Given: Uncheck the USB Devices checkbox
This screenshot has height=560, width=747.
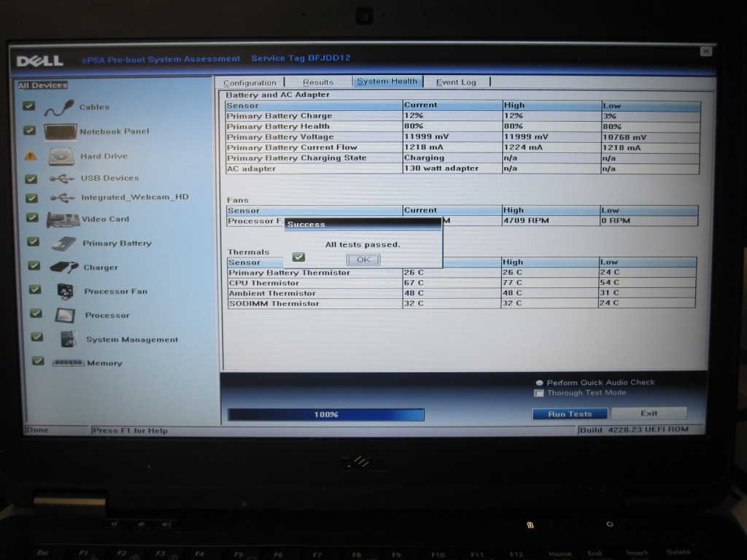Looking at the screenshot, I should [31, 179].
